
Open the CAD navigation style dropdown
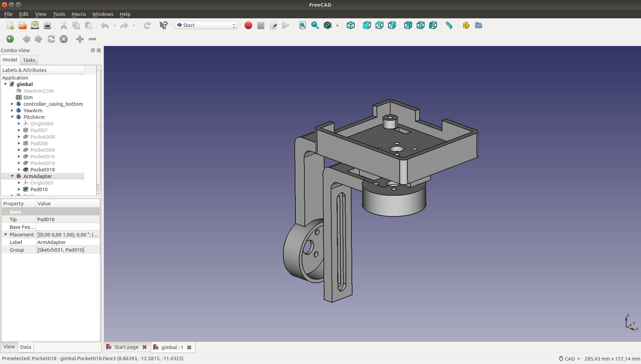569,359
